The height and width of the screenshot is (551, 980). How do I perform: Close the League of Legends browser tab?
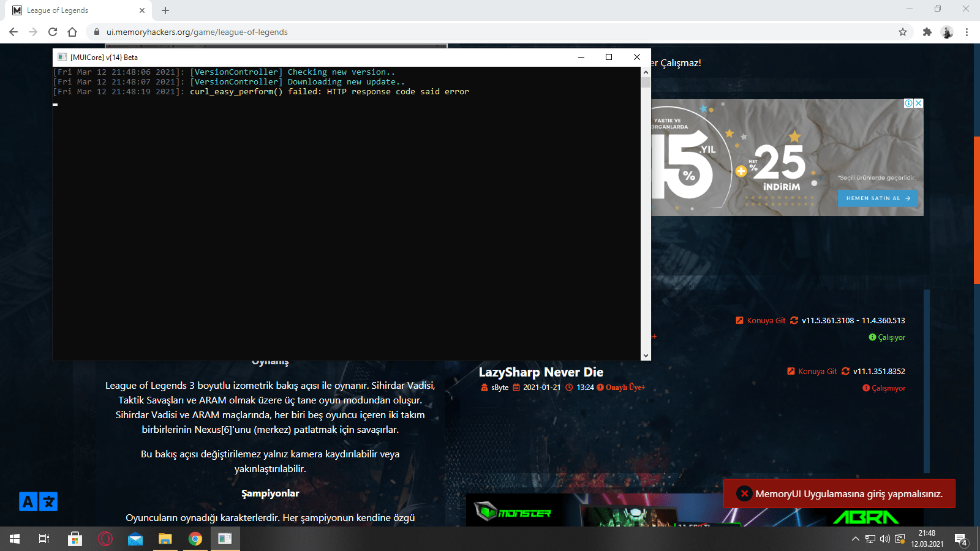tap(142, 10)
